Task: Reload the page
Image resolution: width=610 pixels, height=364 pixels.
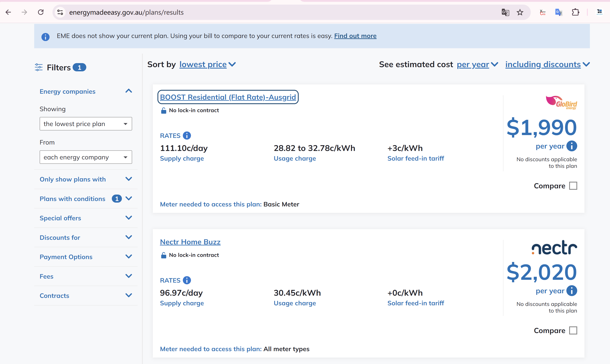Action: point(41,12)
